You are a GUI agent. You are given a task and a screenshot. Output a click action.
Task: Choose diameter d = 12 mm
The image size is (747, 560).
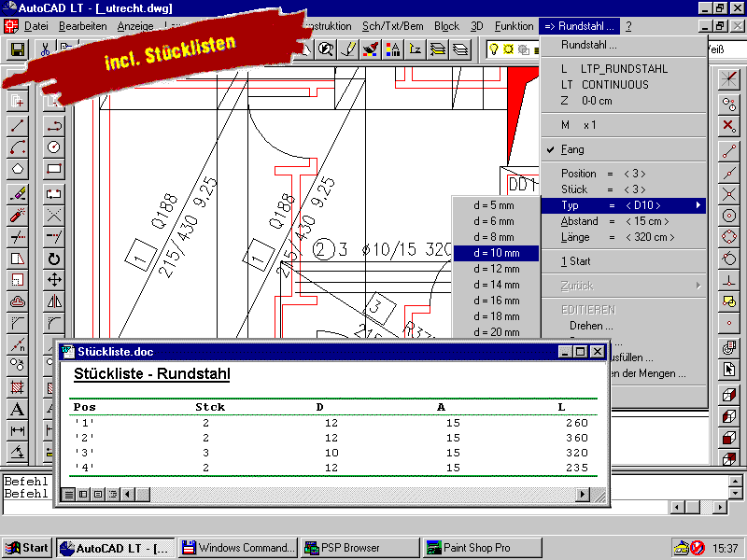(496, 269)
